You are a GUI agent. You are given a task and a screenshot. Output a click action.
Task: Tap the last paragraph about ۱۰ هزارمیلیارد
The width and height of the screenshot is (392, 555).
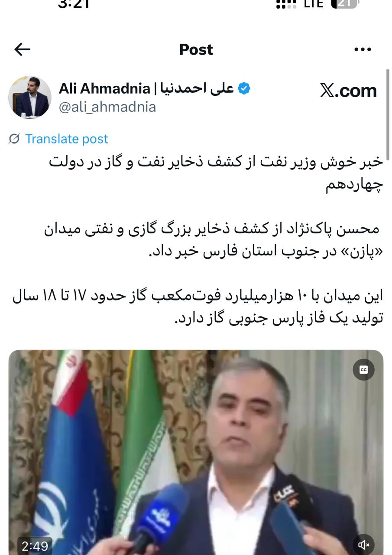point(197,307)
